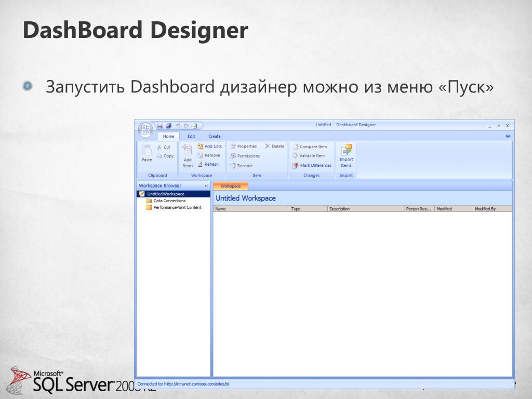Image resolution: width=532 pixels, height=399 pixels.
Task: Click Refresh in Workspace group
Action: (x=208, y=164)
